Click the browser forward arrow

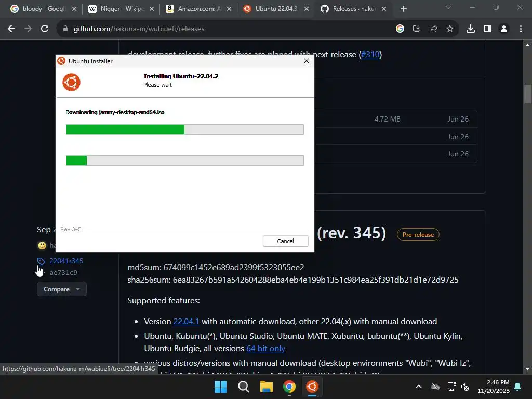pyautogui.click(x=28, y=29)
